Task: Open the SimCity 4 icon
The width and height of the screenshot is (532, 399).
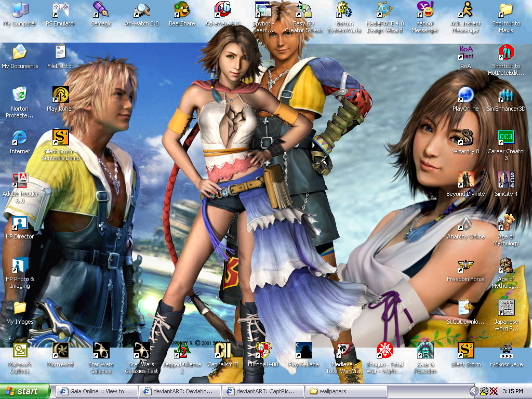Action: 506,184
